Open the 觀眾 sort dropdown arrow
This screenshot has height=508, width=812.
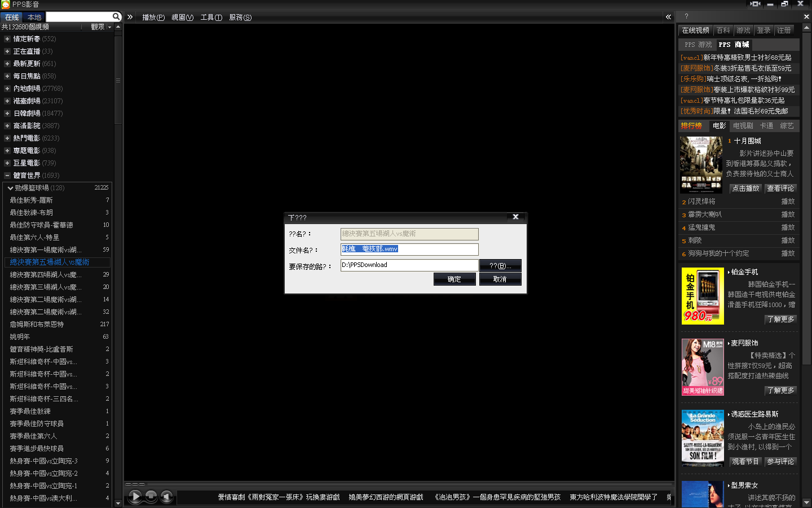tap(109, 27)
